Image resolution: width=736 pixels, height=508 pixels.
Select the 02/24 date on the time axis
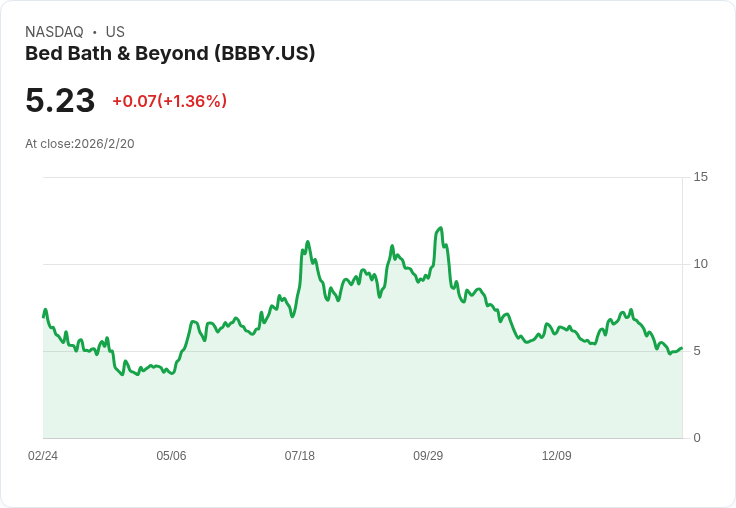pyautogui.click(x=43, y=456)
